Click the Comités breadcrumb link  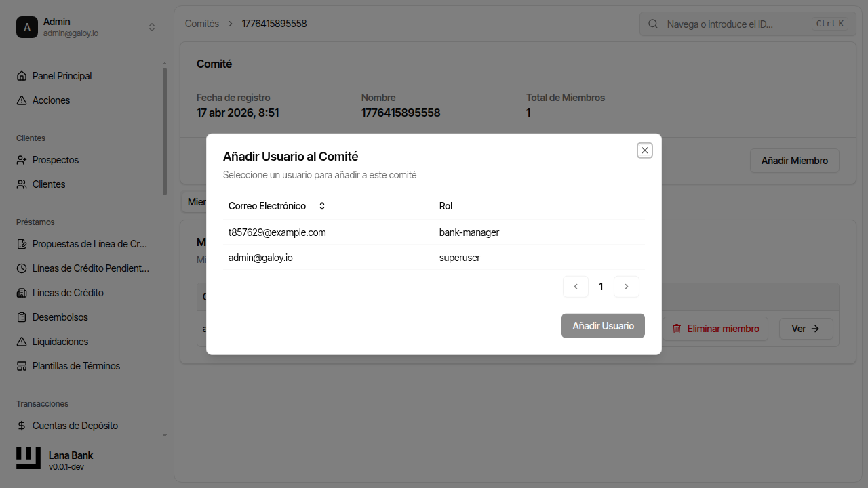pyautogui.click(x=202, y=24)
